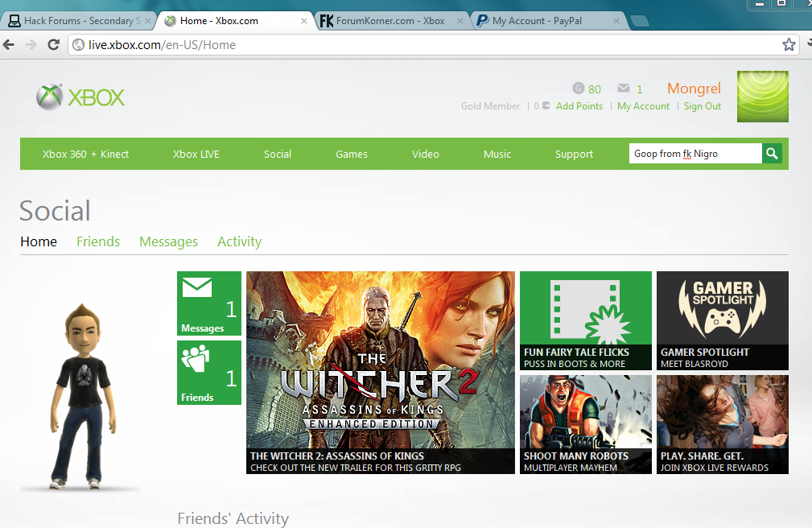
Task: Click the search box containing 'Goop from fk Nigro'
Action: (x=695, y=154)
